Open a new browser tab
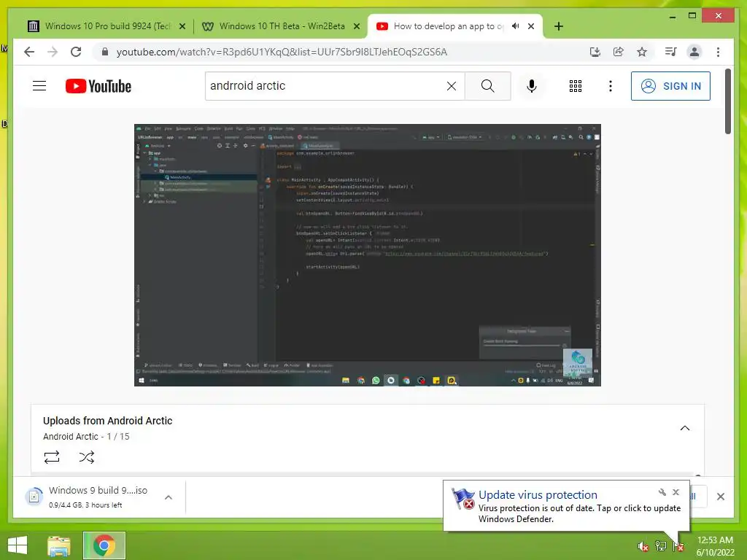Screen dimensions: 747x560 coord(558,27)
